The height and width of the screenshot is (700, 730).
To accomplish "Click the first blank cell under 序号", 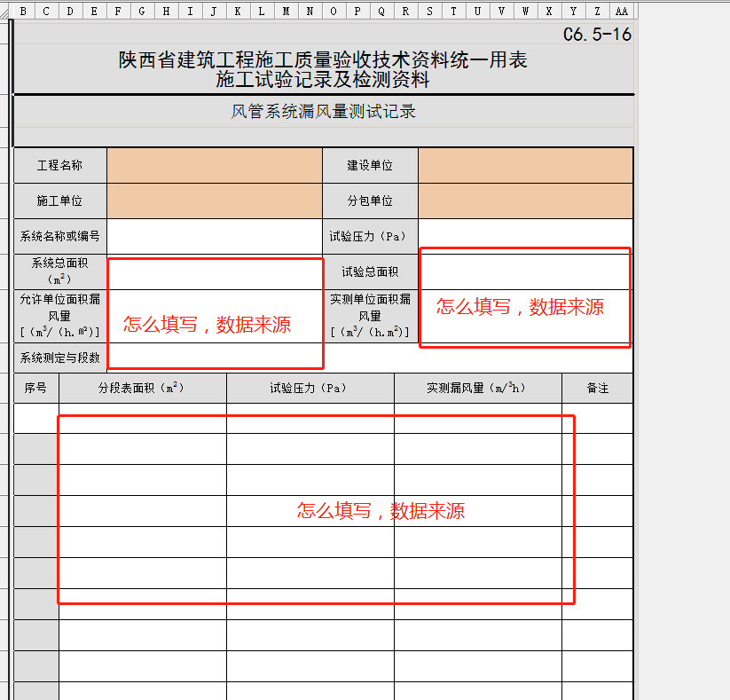I will point(36,418).
